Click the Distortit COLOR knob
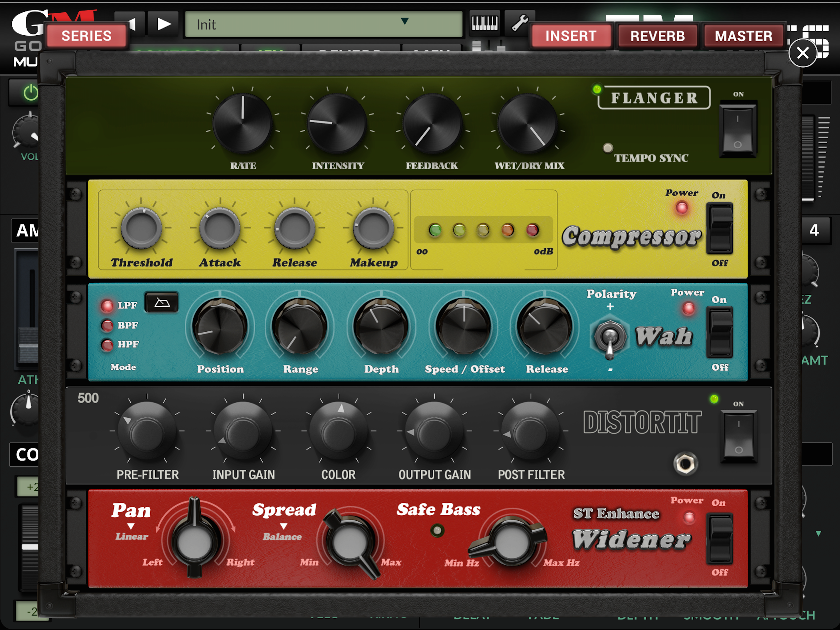 (x=339, y=432)
